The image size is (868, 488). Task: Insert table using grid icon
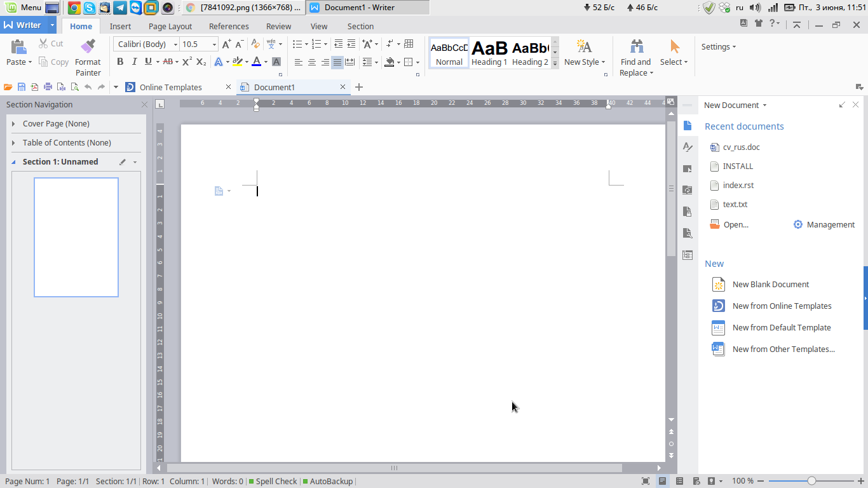409,44
